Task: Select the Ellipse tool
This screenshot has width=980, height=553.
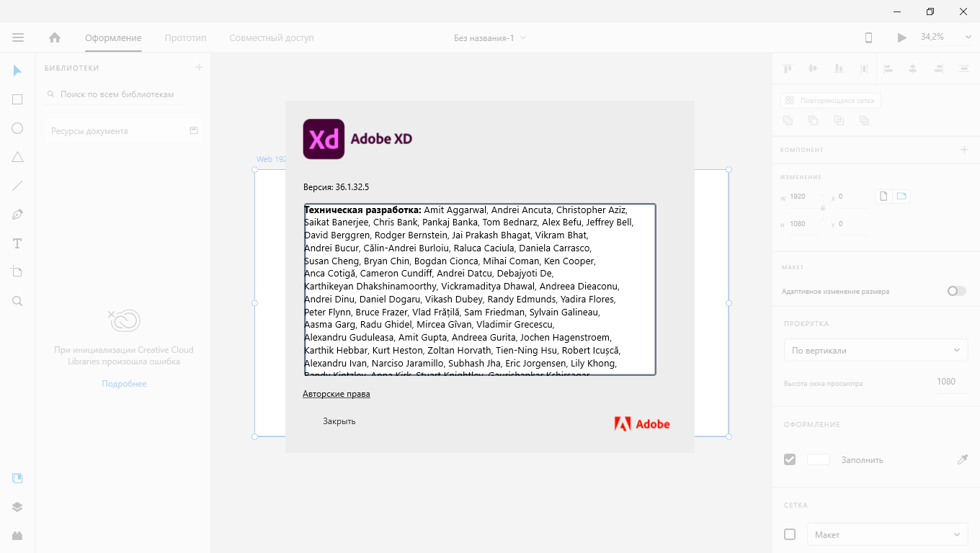Action: click(17, 128)
